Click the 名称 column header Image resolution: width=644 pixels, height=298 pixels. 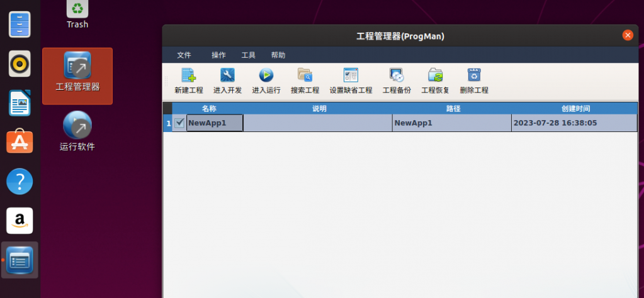[209, 109]
